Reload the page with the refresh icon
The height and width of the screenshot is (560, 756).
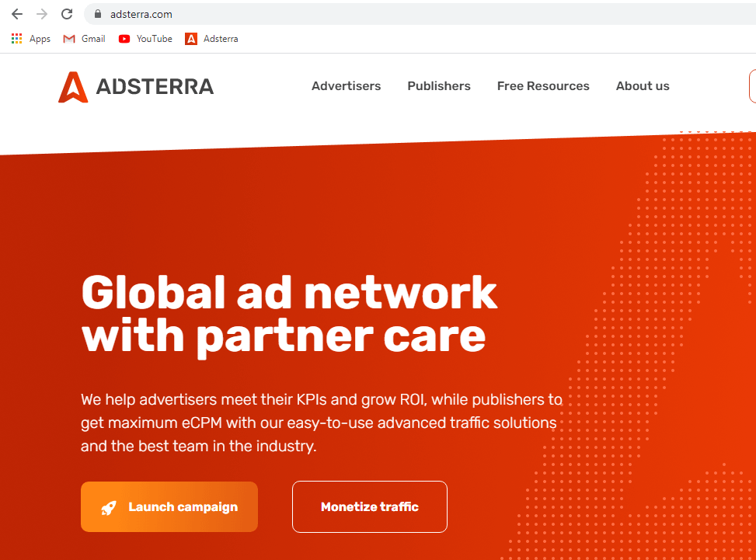click(67, 14)
